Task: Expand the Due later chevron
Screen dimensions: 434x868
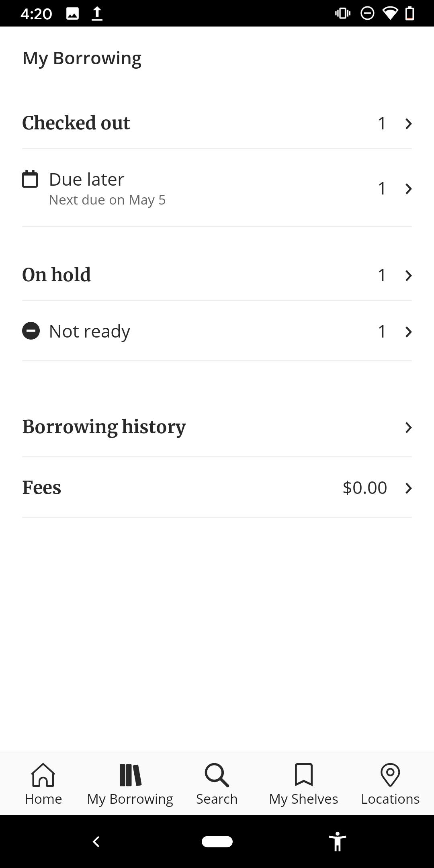Action: point(408,188)
